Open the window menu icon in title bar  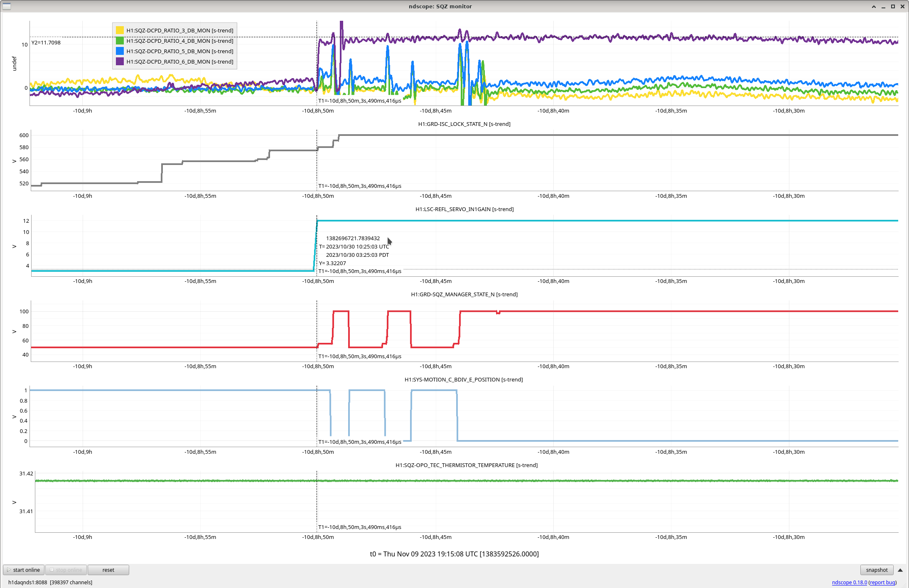[6, 6]
